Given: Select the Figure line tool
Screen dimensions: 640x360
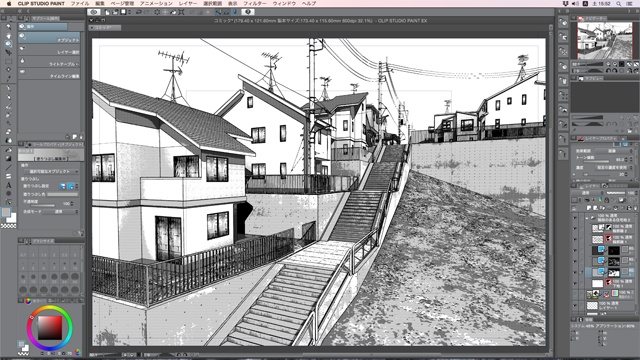Looking at the screenshot, I should pyautogui.click(x=8, y=167).
